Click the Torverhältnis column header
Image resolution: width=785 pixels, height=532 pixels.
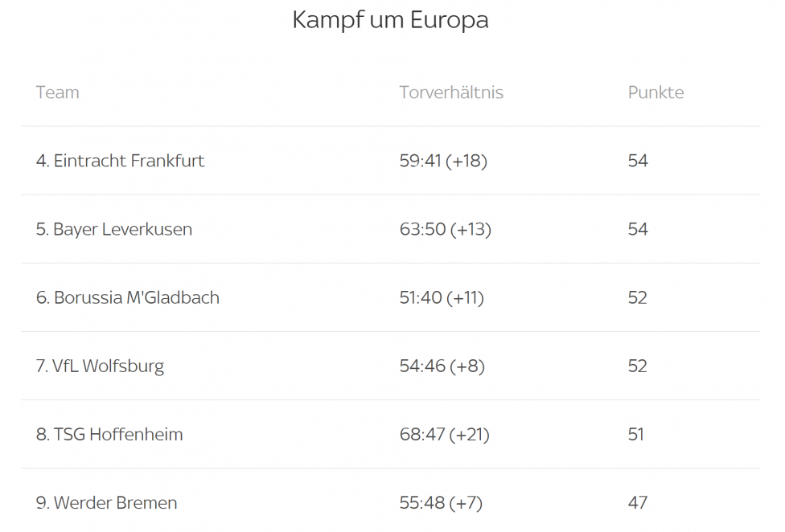click(451, 92)
